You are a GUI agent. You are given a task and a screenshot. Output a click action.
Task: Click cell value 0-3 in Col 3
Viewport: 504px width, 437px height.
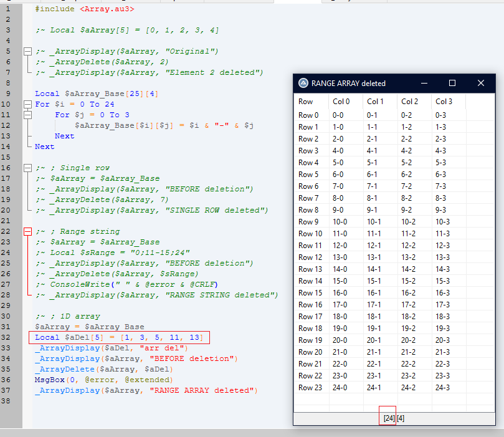(x=440, y=115)
